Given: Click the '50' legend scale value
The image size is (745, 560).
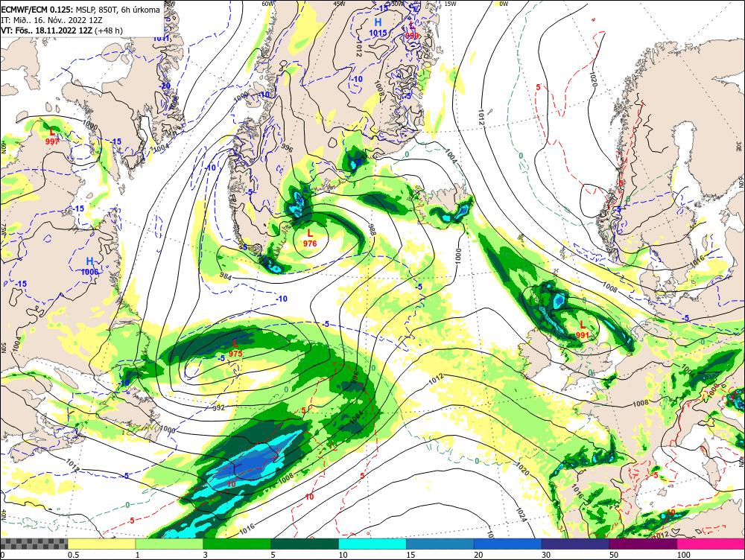Looking at the screenshot, I should 614,555.
